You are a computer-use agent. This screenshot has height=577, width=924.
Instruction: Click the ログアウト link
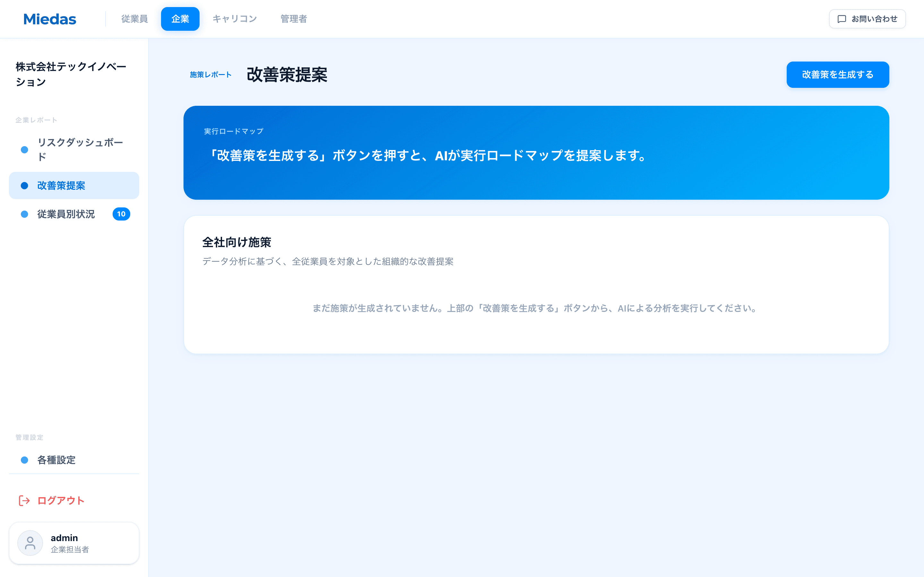[x=60, y=501]
